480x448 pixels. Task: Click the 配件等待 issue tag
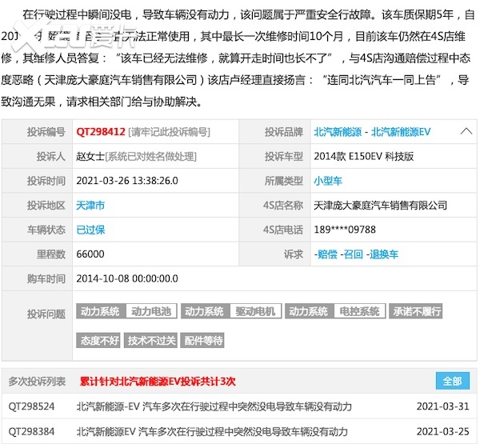pos(202,340)
